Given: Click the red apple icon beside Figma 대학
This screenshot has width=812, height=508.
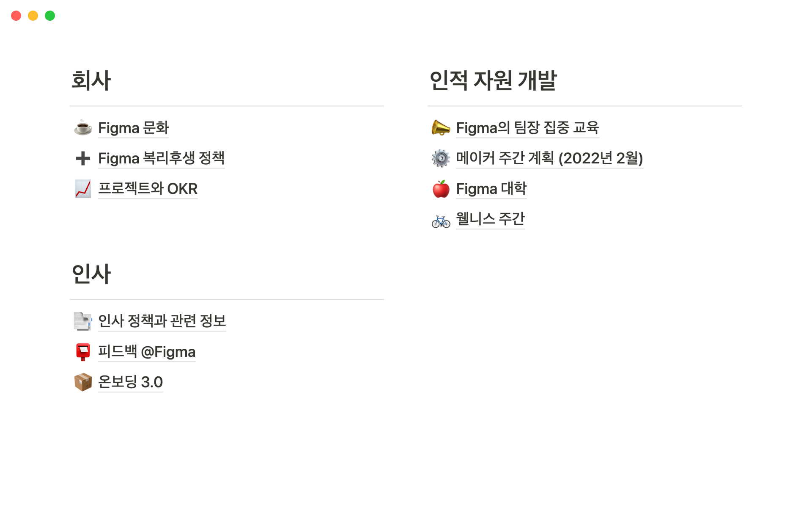Looking at the screenshot, I should 441,189.
